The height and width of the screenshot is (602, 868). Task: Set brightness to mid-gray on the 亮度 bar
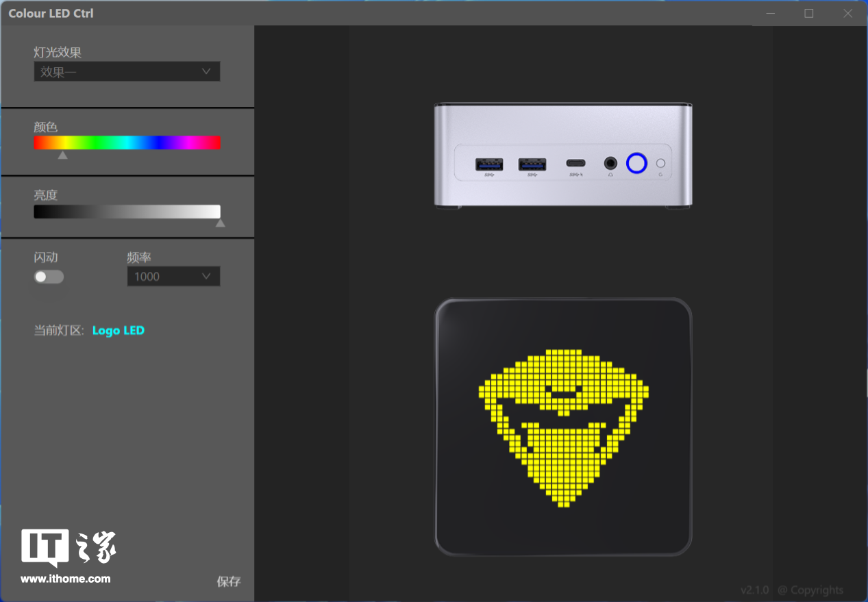click(127, 212)
